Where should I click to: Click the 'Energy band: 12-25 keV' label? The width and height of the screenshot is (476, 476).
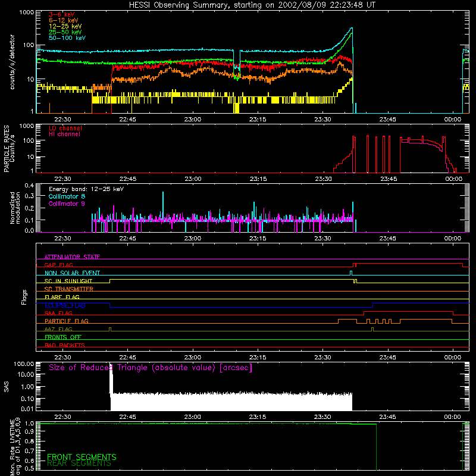coord(86,189)
